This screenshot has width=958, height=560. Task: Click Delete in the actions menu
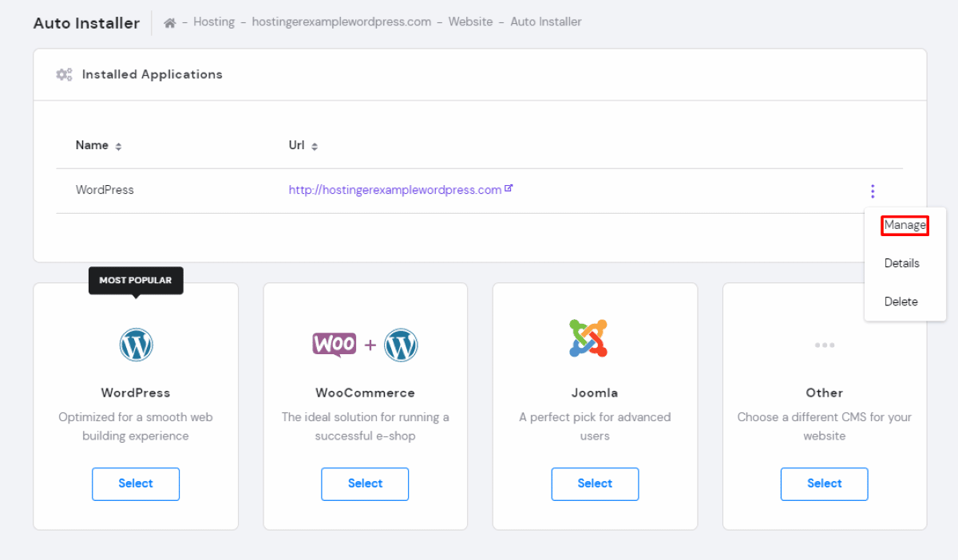pyautogui.click(x=901, y=302)
